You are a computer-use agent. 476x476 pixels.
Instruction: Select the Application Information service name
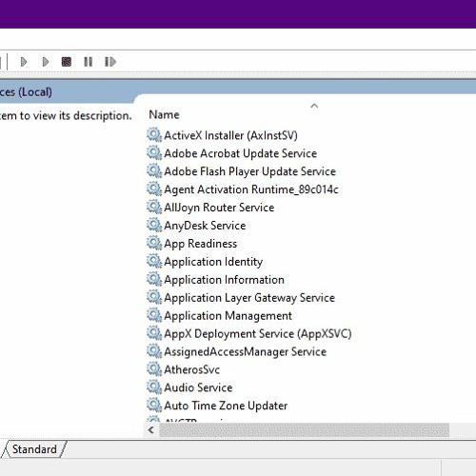pyautogui.click(x=224, y=280)
